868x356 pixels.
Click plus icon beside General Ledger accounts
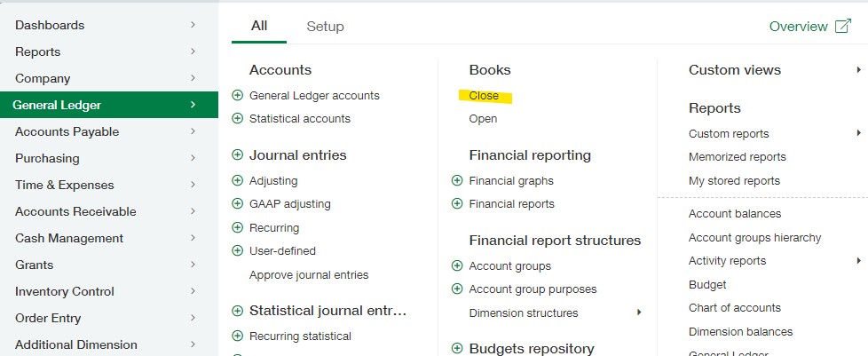pos(237,95)
